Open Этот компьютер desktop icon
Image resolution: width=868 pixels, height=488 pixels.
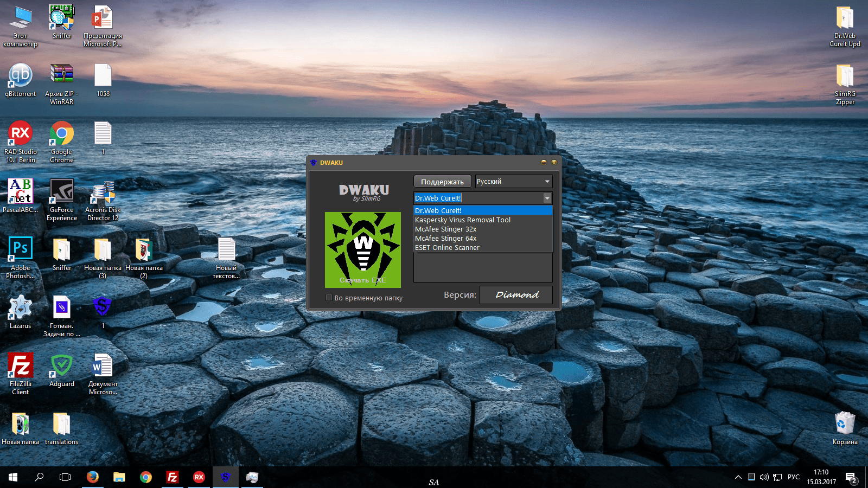[x=21, y=25]
